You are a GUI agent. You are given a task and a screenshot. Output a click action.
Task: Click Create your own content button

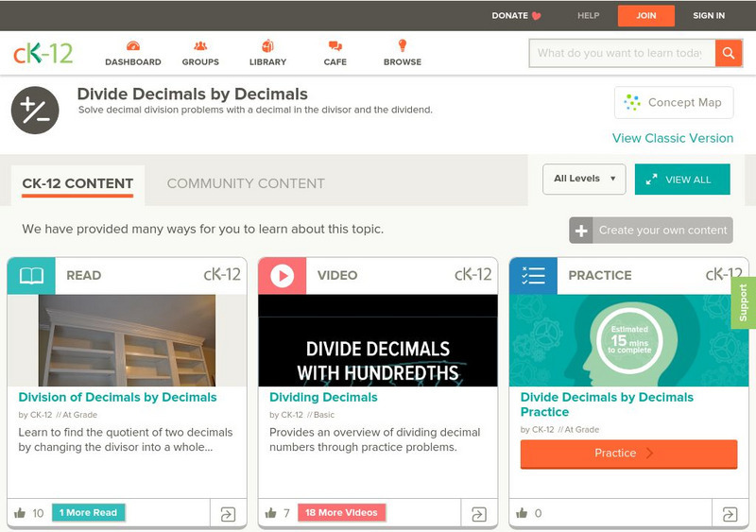(x=651, y=231)
